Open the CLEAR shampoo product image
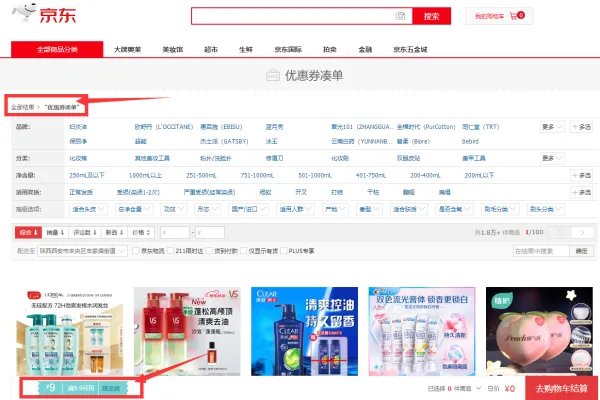The height and width of the screenshot is (400, 600). click(305, 331)
